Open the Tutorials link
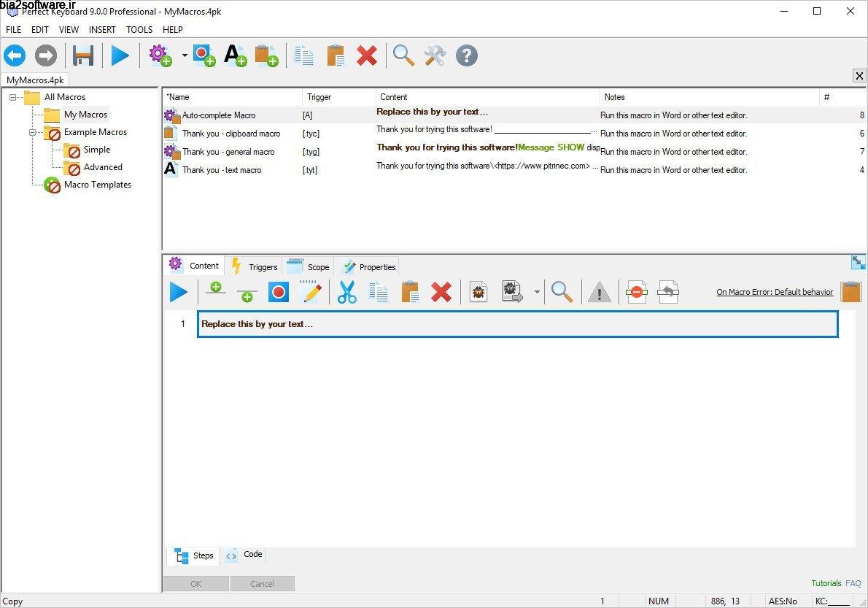The width and height of the screenshot is (868, 608). pyautogui.click(x=826, y=583)
